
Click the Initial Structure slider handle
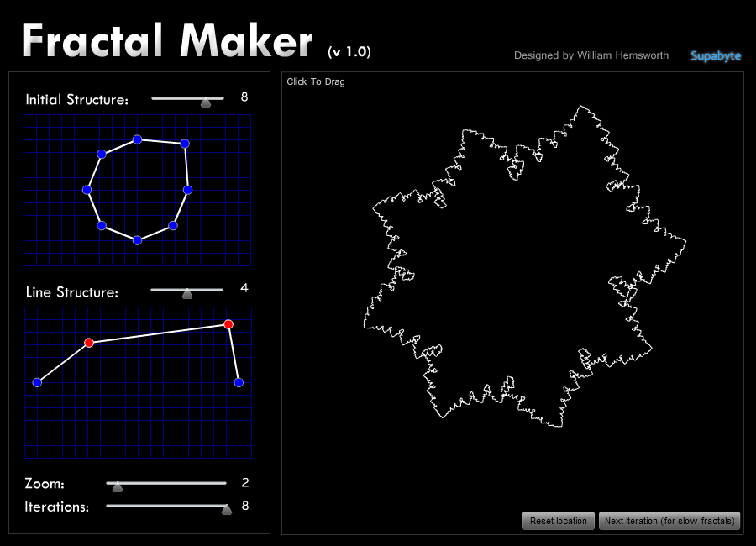(206, 98)
